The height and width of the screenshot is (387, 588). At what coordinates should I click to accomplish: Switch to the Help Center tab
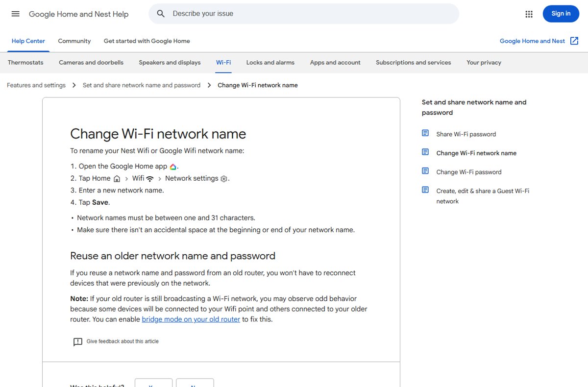pyautogui.click(x=28, y=41)
